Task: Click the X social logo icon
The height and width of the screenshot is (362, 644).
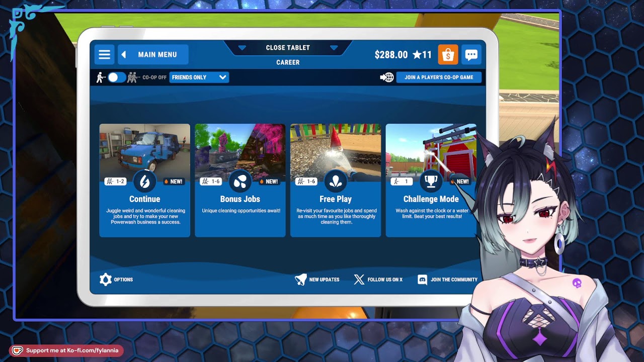Action: pos(359,280)
